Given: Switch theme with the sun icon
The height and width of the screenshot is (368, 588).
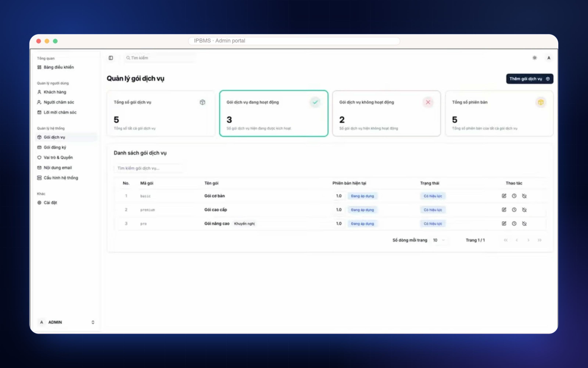Looking at the screenshot, I should [535, 58].
